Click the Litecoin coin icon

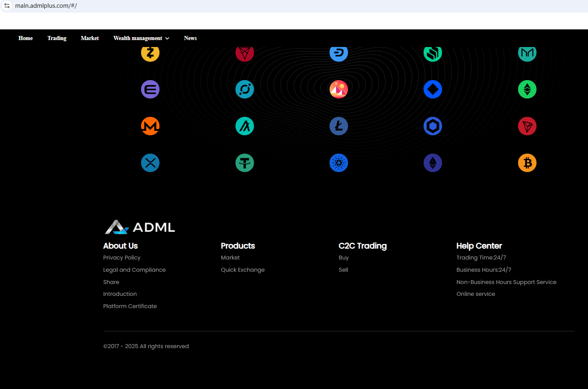(339, 126)
